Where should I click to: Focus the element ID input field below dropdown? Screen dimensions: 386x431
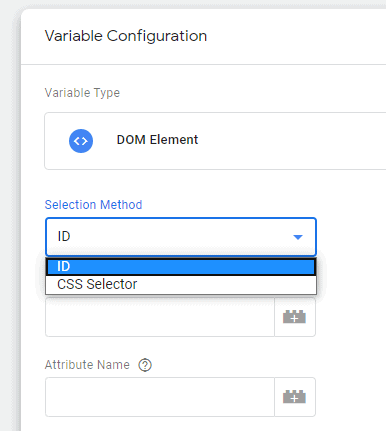pos(160,317)
